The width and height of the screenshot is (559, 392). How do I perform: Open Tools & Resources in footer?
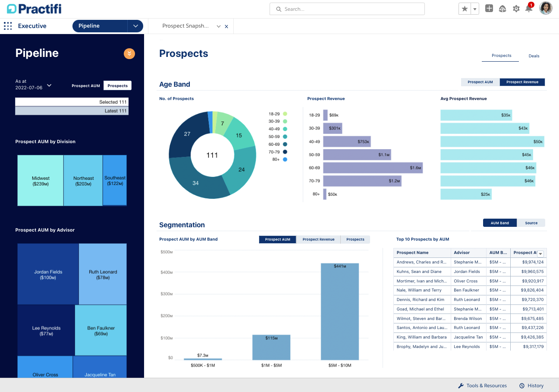pos(482,386)
